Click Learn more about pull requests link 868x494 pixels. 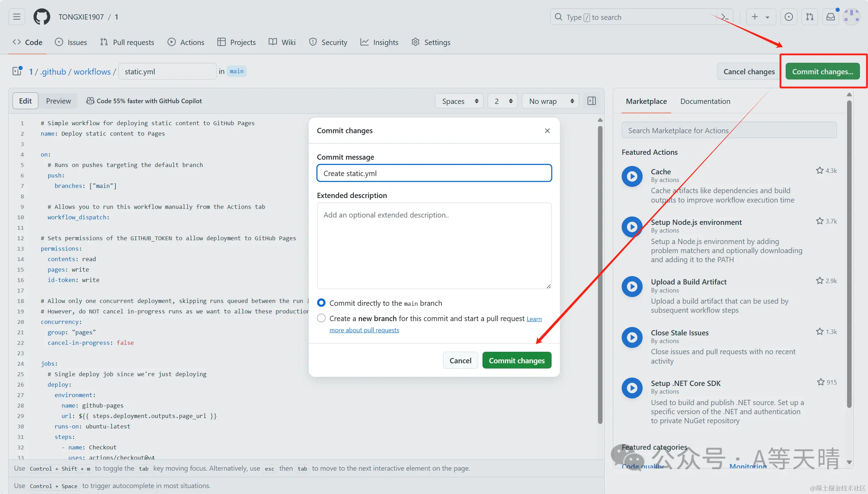pos(364,330)
